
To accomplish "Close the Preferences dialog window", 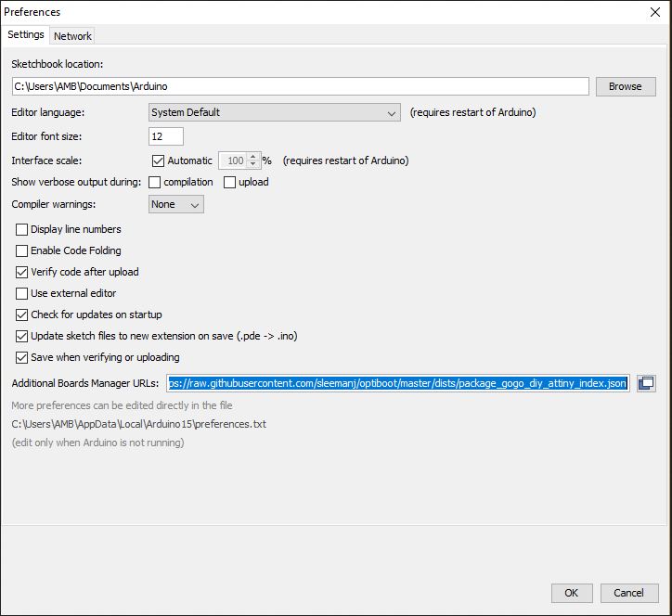I will click(x=655, y=12).
